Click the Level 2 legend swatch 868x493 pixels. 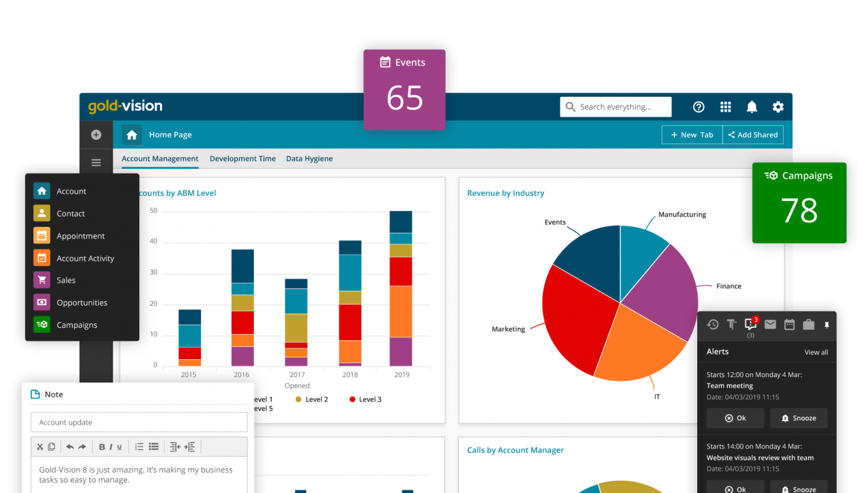coord(298,399)
